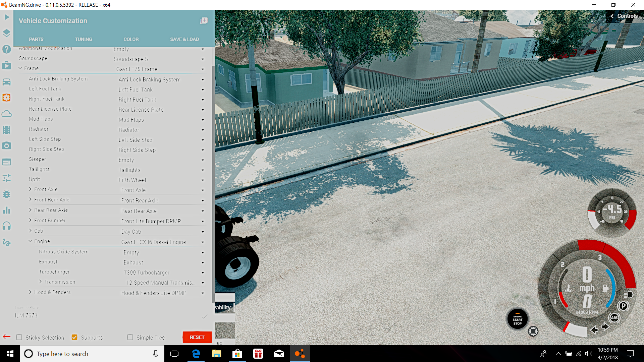Open the Controls panel link

(x=624, y=16)
